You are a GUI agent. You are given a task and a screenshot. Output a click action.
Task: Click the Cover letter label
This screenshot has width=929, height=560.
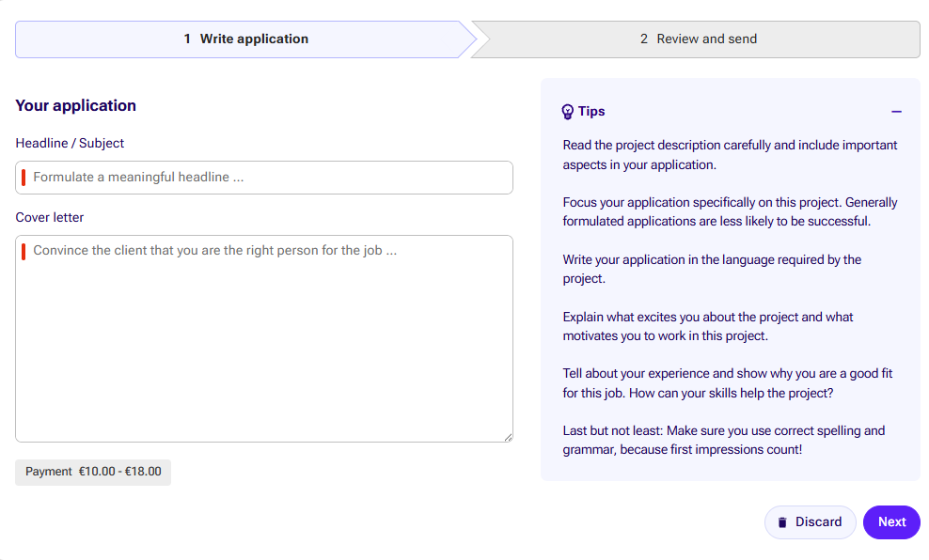pyautogui.click(x=50, y=217)
